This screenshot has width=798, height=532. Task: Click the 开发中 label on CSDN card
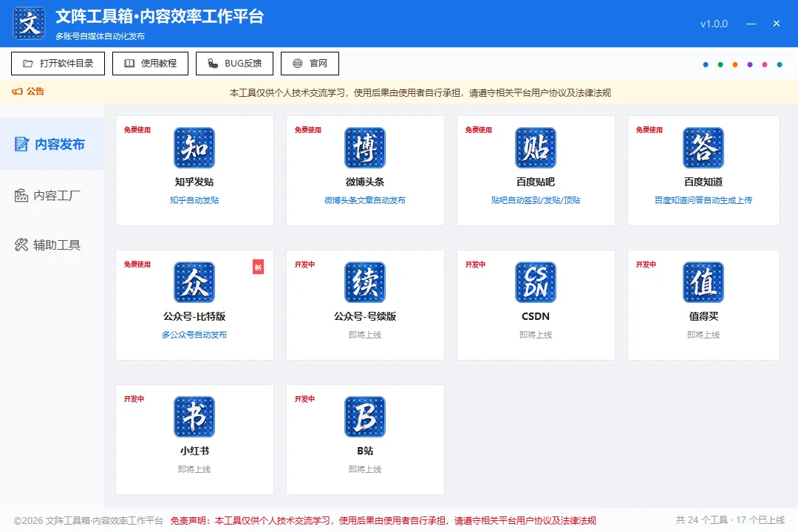(475, 265)
